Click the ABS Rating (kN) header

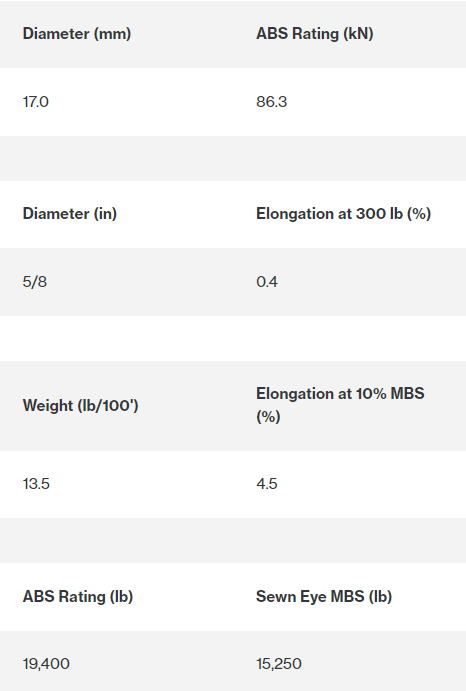point(315,34)
